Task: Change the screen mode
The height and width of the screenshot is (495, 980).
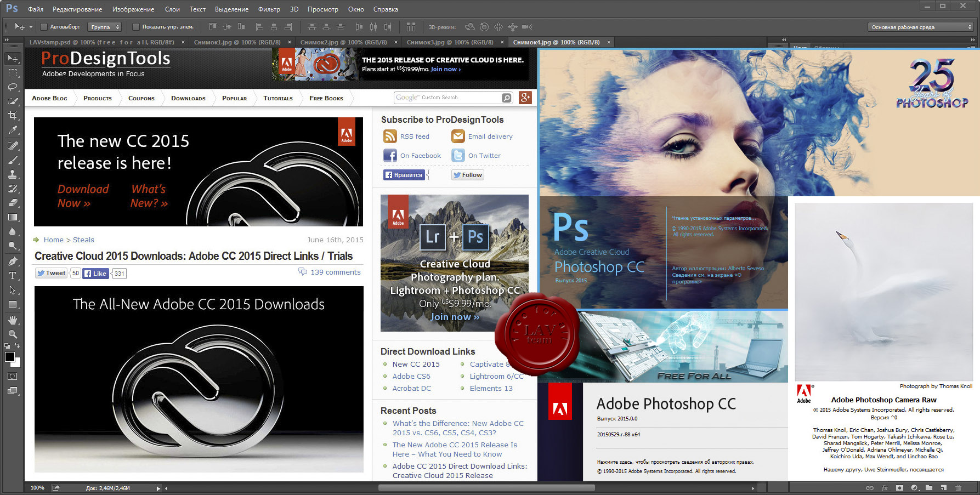Action: pos(13,391)
